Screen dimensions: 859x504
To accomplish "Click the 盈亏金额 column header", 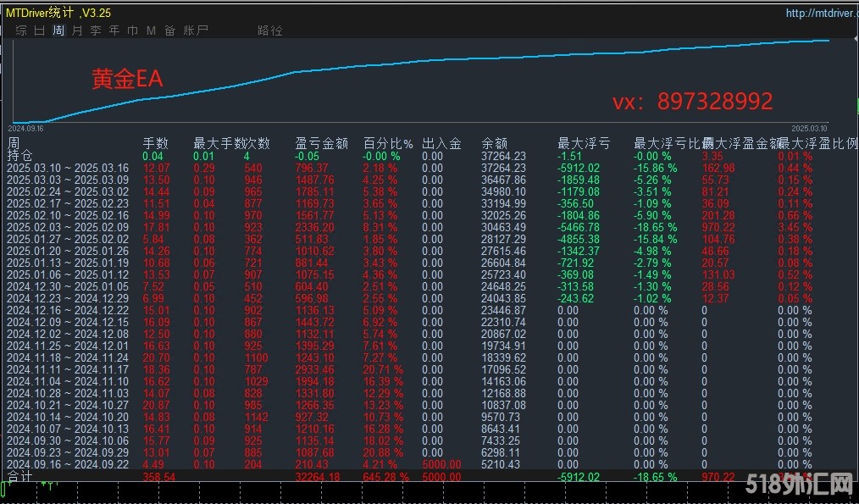I will point(321,144).
